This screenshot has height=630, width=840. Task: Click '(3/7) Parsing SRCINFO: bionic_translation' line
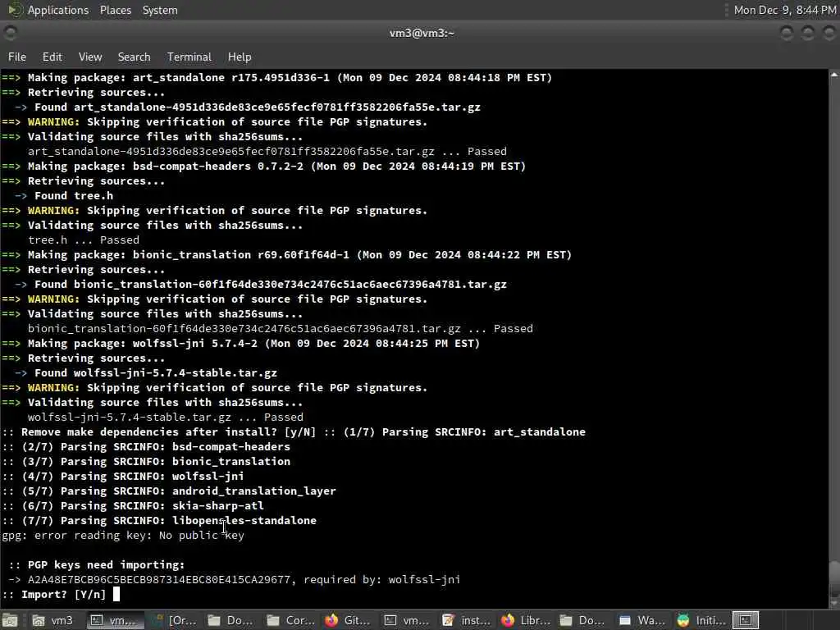point(146,461)
